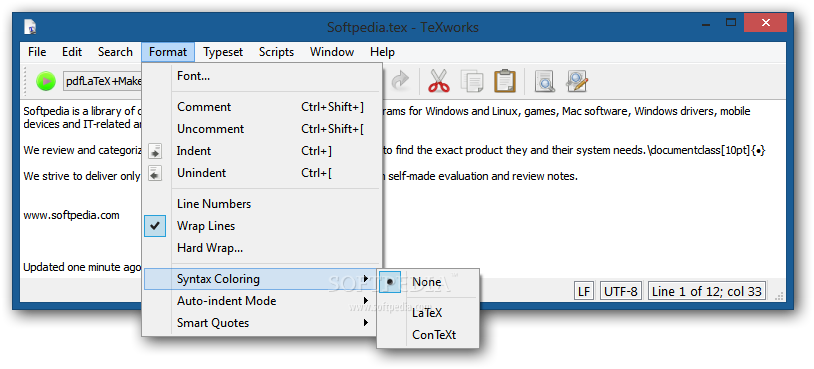Click the green Typeset play button
Viewport: 814px width, 369px height.
46,81
